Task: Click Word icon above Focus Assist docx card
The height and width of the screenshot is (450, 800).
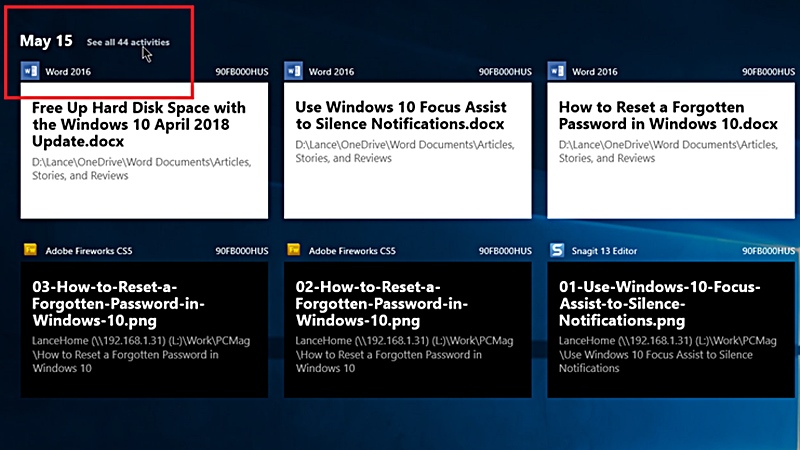Action: [294, 72]
